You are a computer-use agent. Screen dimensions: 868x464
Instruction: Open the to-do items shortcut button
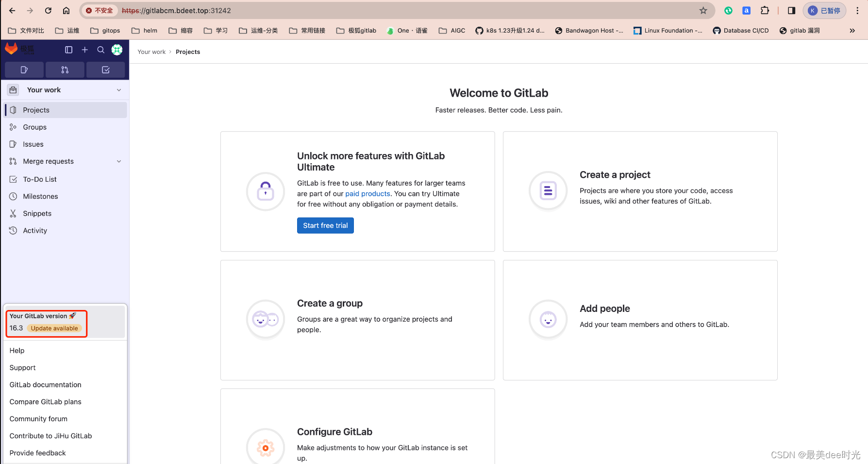[105, 70]
